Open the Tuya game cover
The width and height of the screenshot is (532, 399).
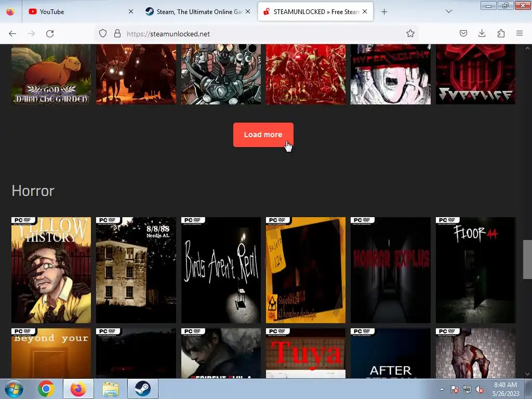[305, 353]
